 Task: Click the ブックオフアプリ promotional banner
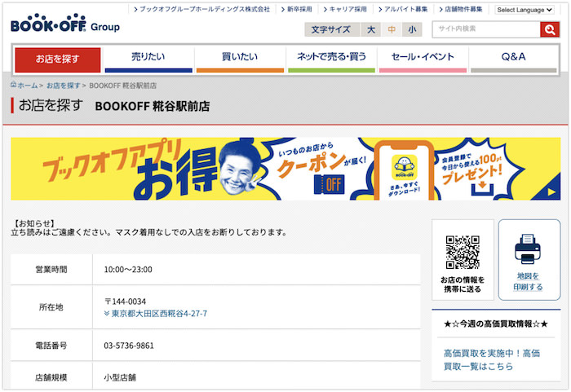(x=285, y=169)
